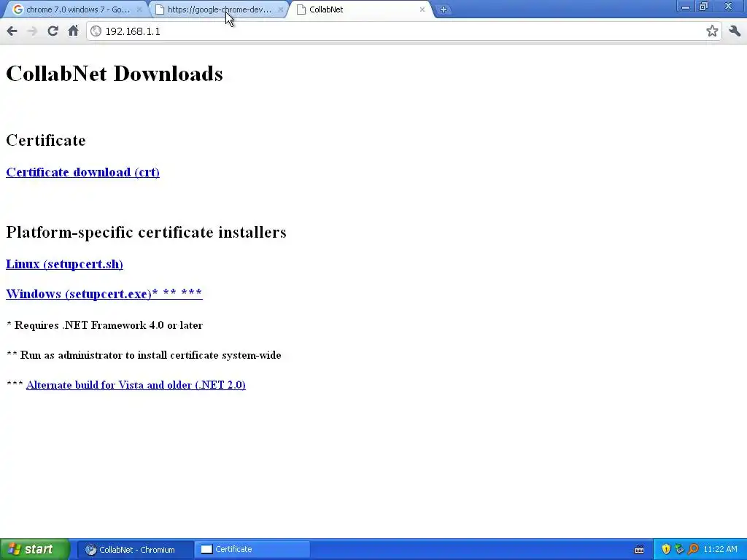
Task: Click the forward navigation arrow
Action: point(32,31)
